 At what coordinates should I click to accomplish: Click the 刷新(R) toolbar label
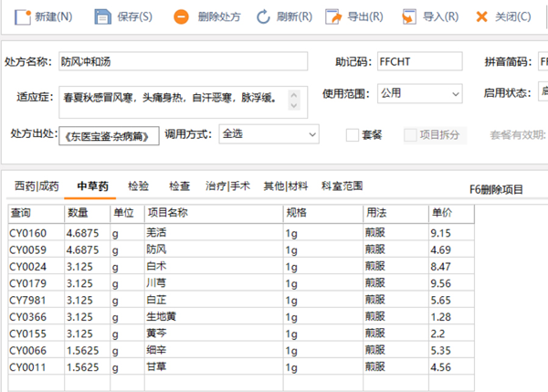[294, 16]
